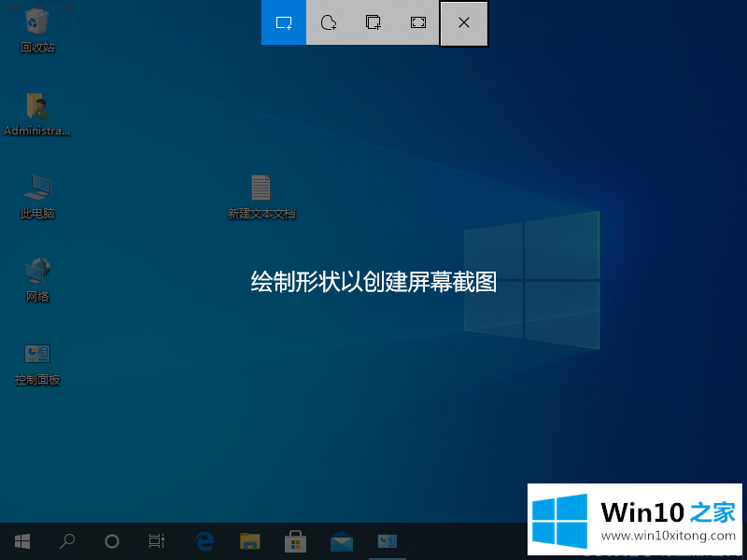This screenshot has height=560, width=747.
Task: Select the 网络 desktop icon
Action: pyautogui.click(x=37, y=271)
